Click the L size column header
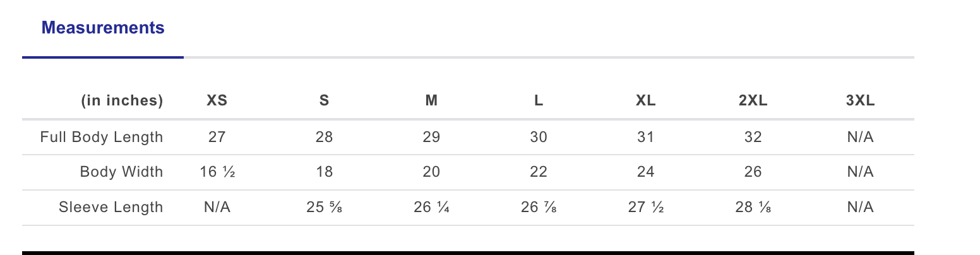This screenshot has height=255, width=980. pos(539,100)
